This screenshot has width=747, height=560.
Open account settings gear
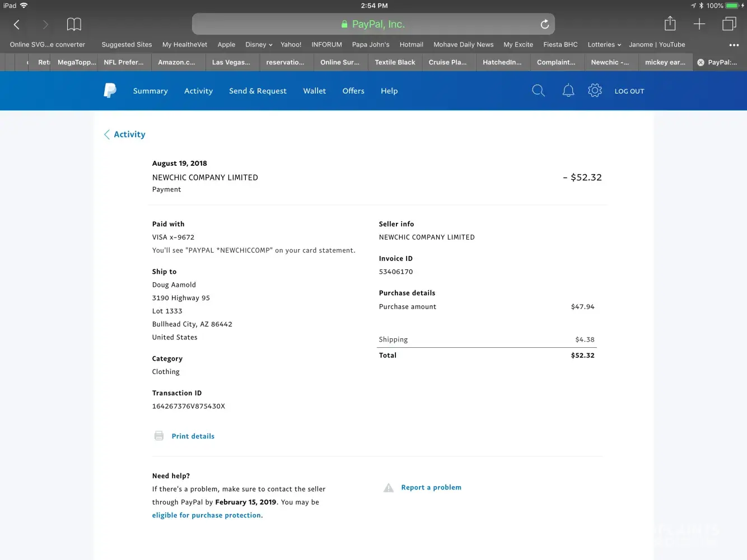pyautogui.click(x=595, y=91)
